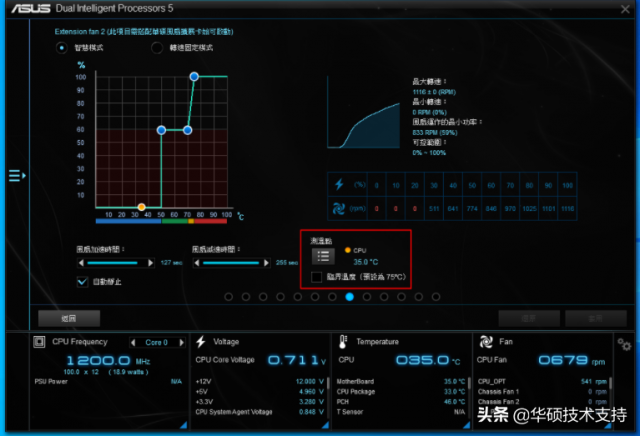Click the fan spin-up time slider track

[116, 263]
